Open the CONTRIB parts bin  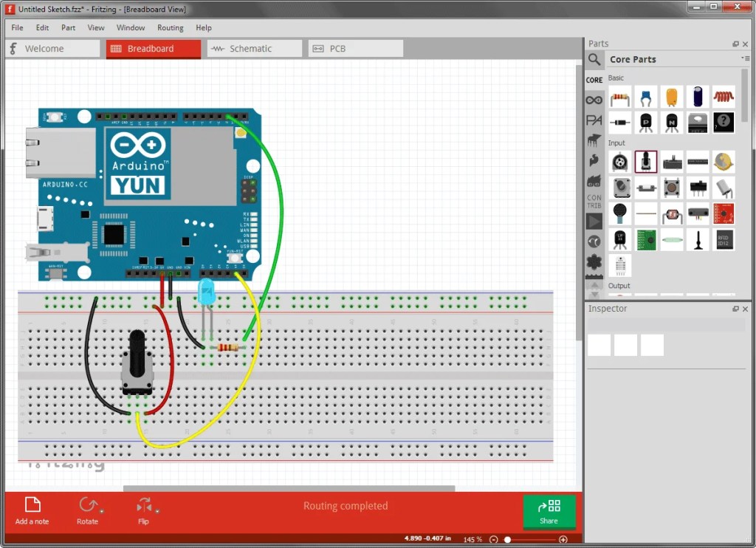point(594,201)
